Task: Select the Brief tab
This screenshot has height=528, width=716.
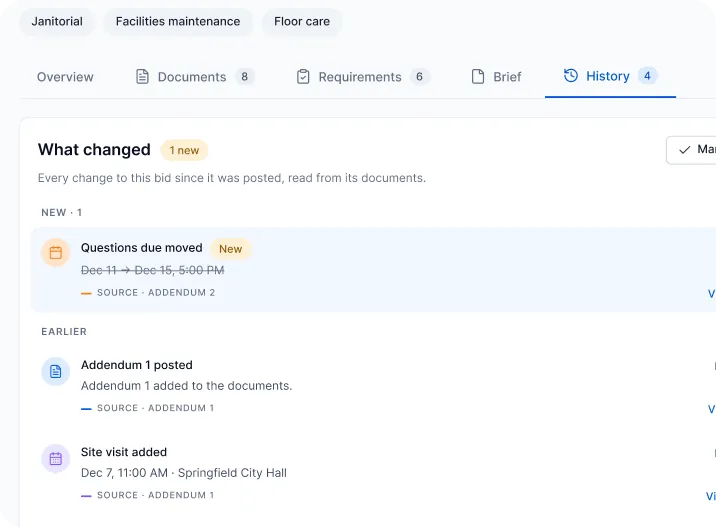Action: pyautogui.click(x=496, y=77)
